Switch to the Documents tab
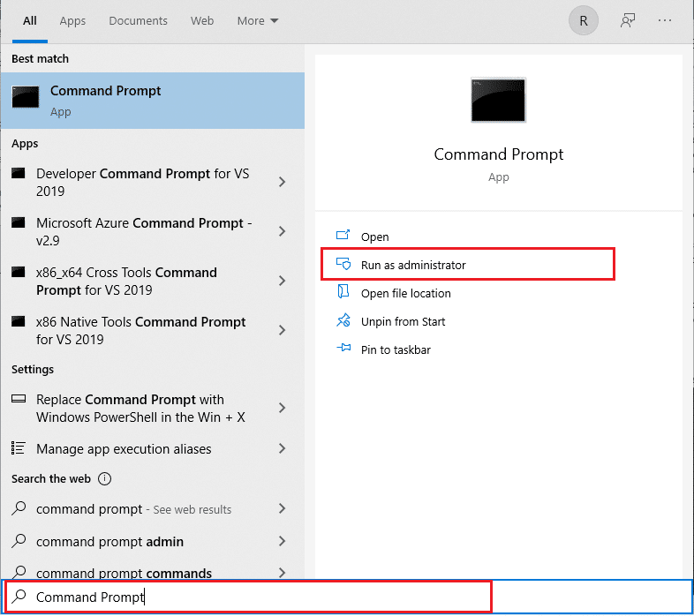The image size is (694, 616). coord(138,21)
